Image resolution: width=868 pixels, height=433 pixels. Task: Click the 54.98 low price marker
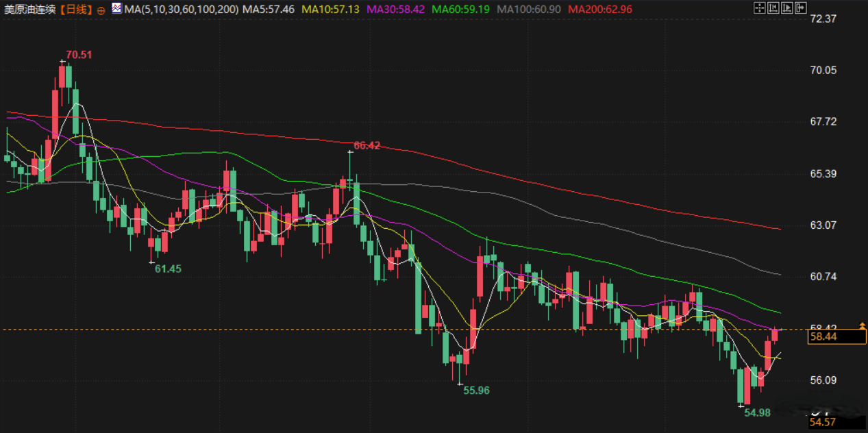point(758,412)
